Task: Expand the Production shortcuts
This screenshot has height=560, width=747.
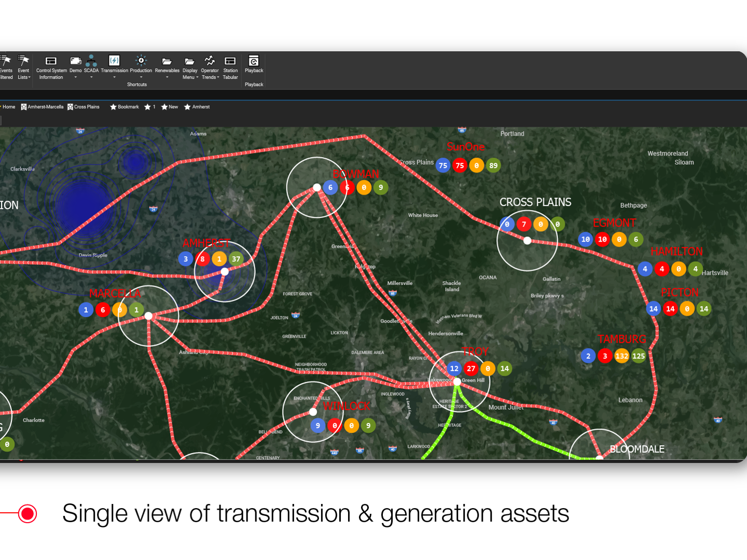Action: [141, 67]
